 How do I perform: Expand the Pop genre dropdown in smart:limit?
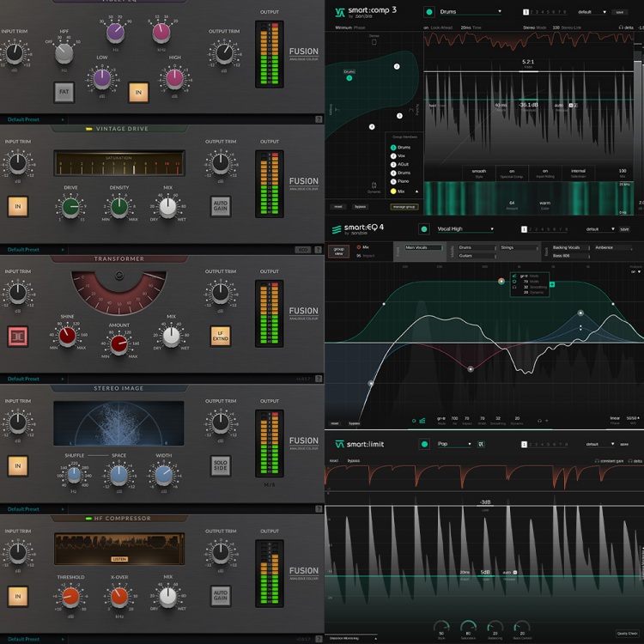(455, 444)
